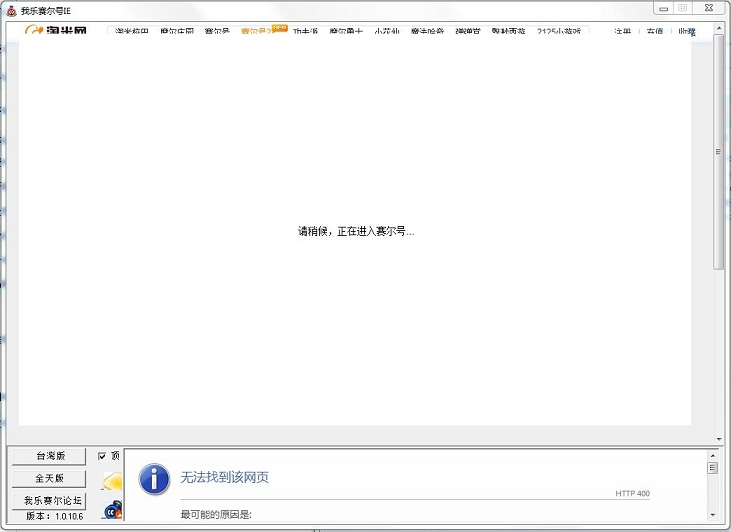Close the 我乐赛尔号IE window
The height and width of the screenshot is (532, 731).
point(709,8)
